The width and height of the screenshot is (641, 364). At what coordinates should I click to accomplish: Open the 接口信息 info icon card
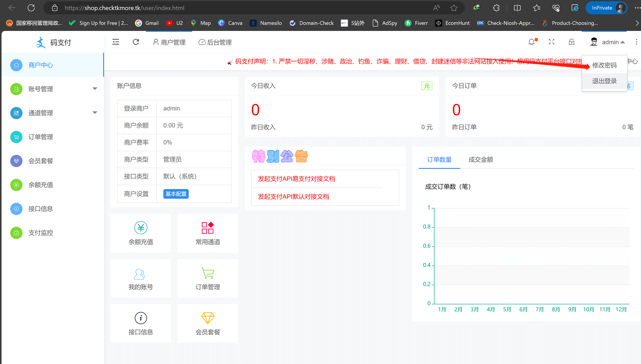(141, 323)
